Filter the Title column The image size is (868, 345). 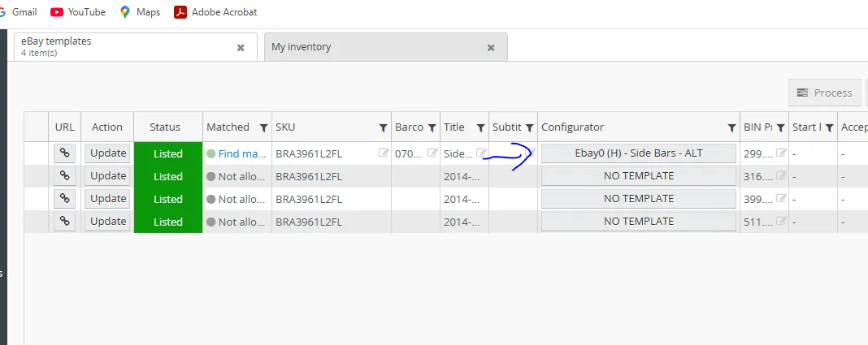(481, 127)
